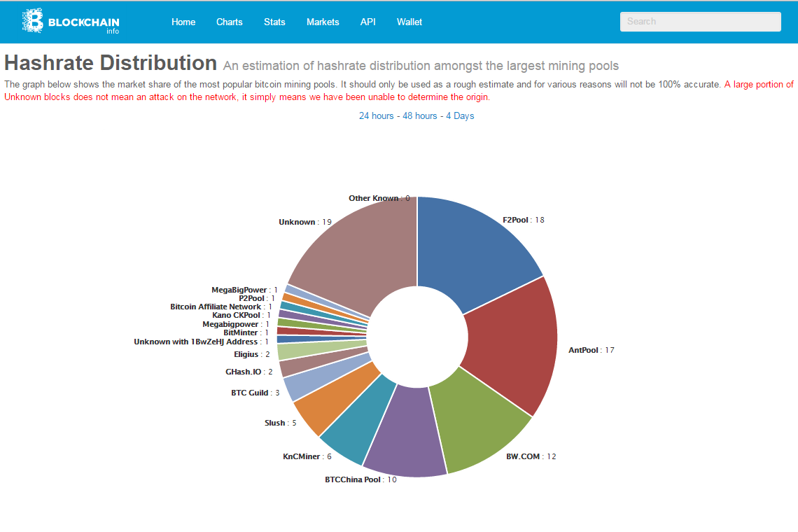Open the Home menu item
The height and width of the screenshot is (532, 798).
point(183,22)
